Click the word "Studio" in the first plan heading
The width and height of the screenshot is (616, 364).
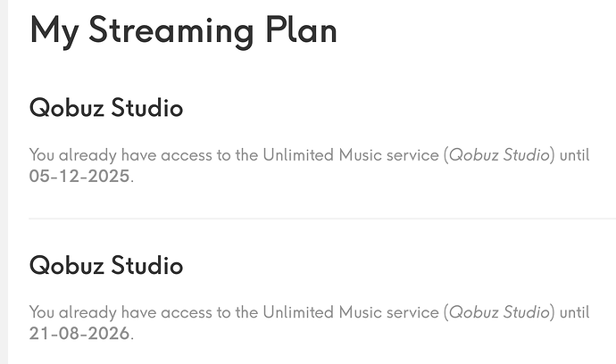click(x=146, y=108)
